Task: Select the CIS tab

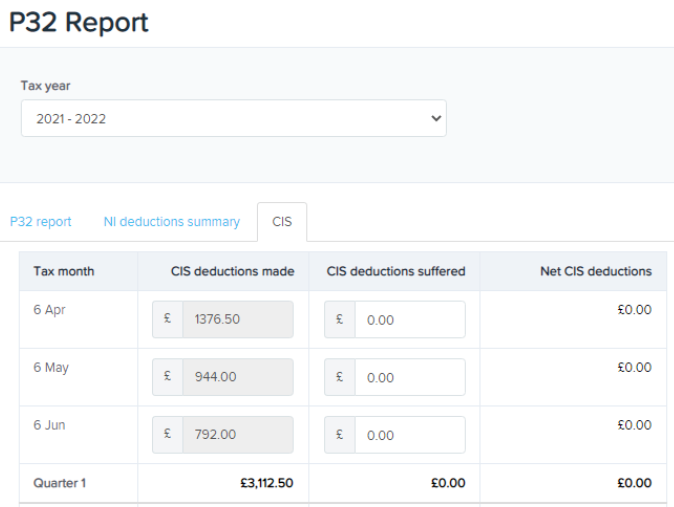Action: pos(282,222)
